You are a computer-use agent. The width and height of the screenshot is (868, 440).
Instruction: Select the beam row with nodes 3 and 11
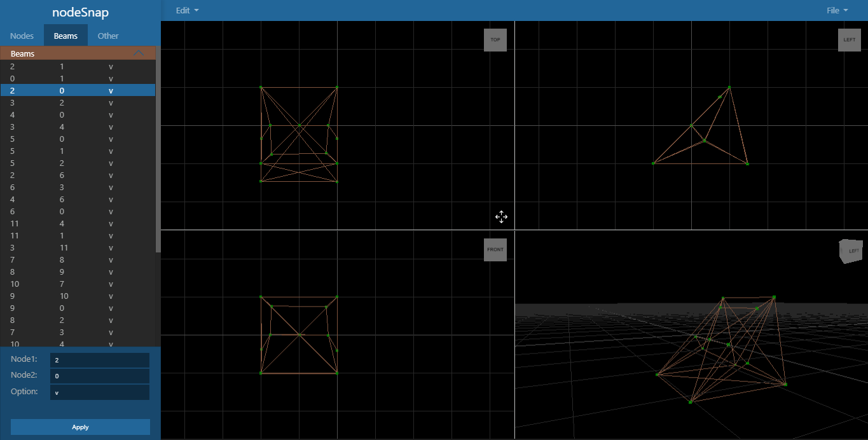coord(62,248)
